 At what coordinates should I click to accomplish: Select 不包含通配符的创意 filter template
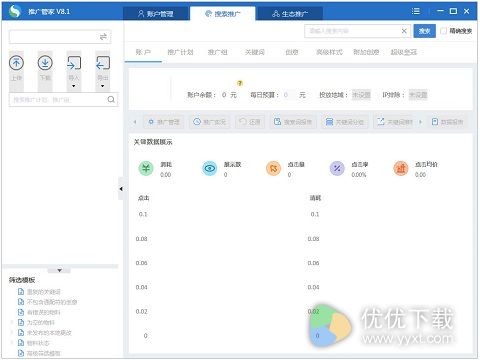coord(52,302)
